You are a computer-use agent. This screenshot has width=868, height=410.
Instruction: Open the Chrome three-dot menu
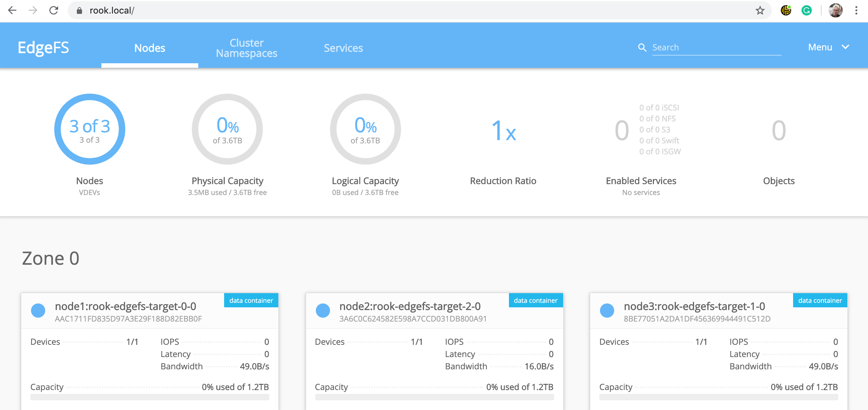point(856,10)
